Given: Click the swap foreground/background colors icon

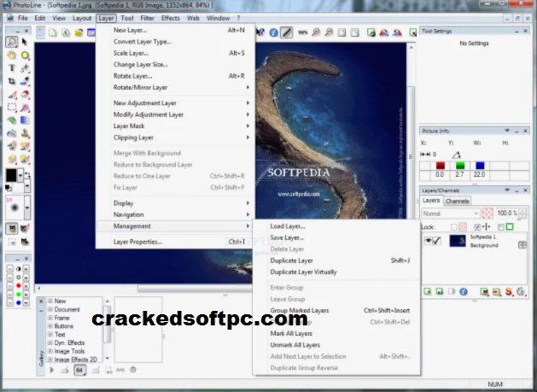Looking at the screenshot, I should pyautogui.click(x=27, y=174).
